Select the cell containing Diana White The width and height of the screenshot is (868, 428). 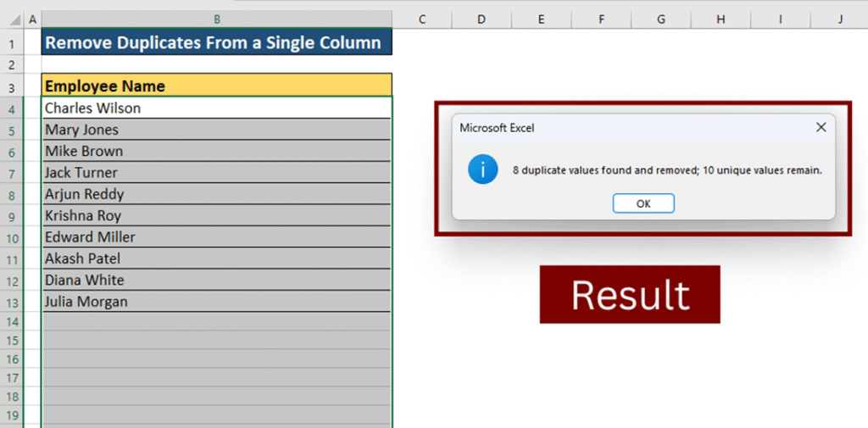pyautogui.click(x=217, y=281)
